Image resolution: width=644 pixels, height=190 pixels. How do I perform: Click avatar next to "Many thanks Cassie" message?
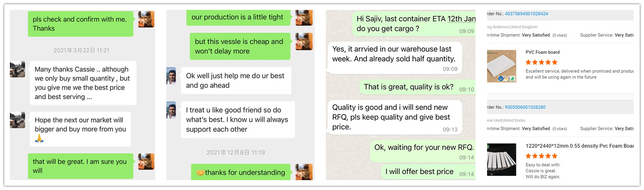(18, 69)
